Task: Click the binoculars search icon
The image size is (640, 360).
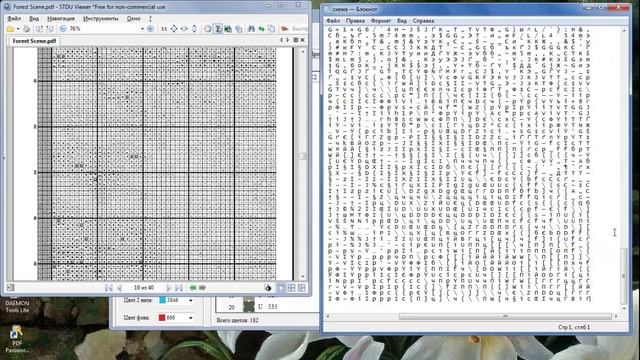Action: (251, 29)
